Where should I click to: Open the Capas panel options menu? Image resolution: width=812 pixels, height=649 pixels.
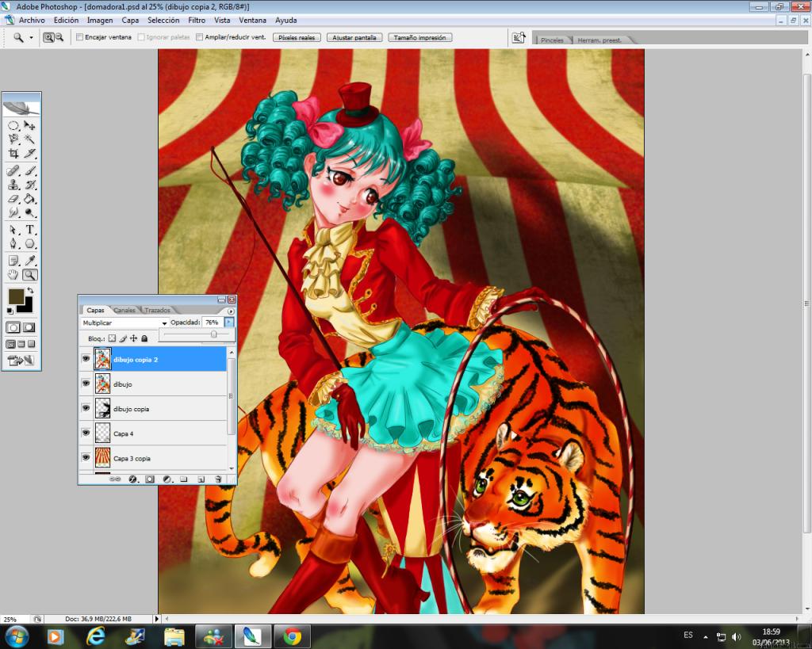tap(231, 311)
